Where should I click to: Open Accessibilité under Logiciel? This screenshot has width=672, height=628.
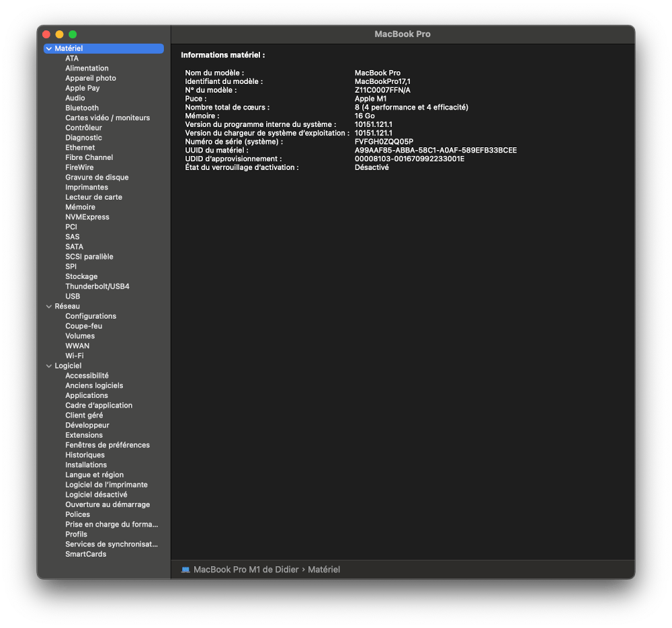(87, 376)
